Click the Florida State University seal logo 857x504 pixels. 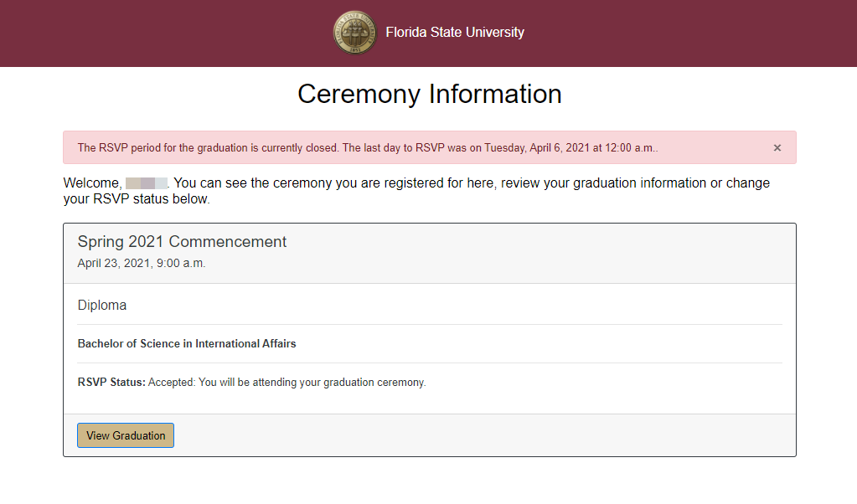[354, 33]
